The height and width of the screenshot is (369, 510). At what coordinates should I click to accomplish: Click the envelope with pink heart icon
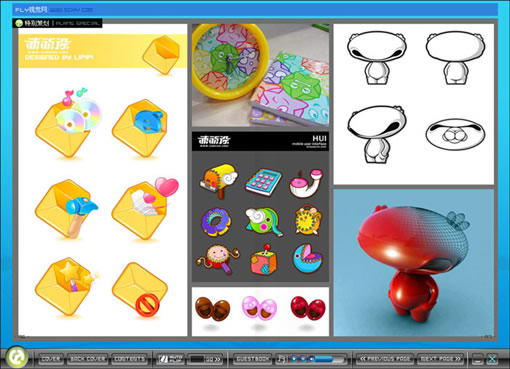click(144, 208)
